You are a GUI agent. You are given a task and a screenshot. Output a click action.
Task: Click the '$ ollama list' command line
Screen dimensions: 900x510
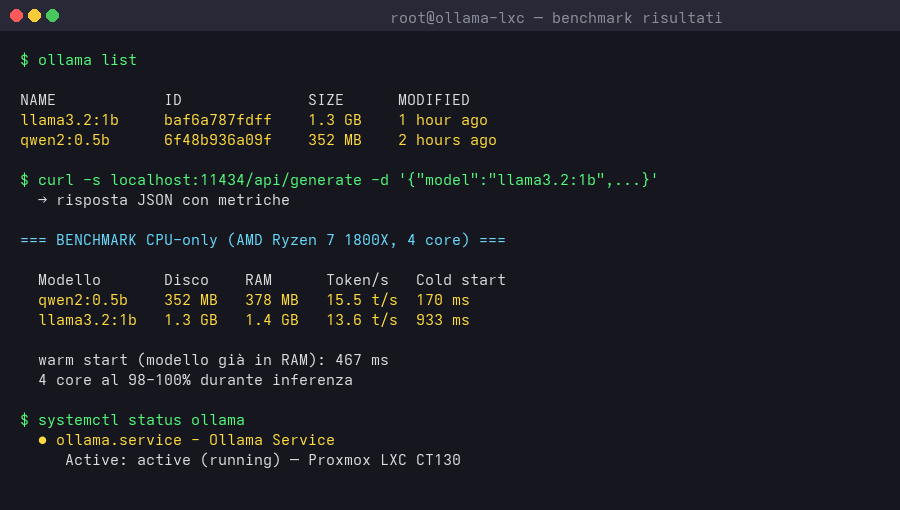[79, 60]
